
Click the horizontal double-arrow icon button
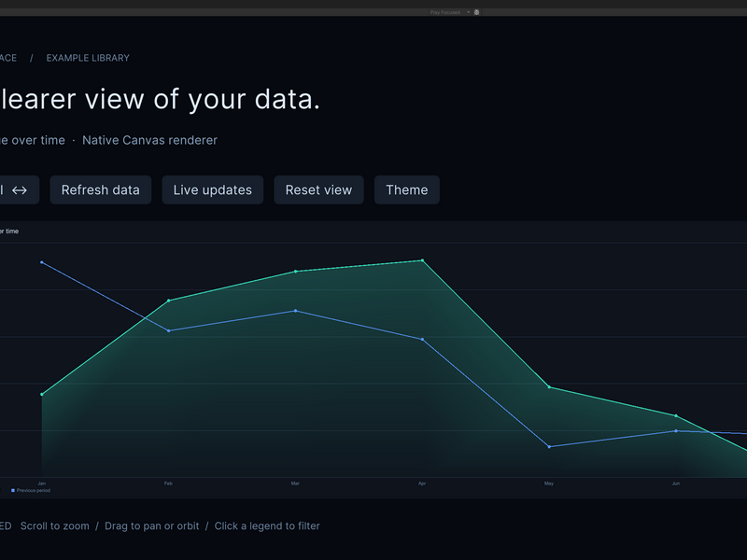[x=18, y=190]
